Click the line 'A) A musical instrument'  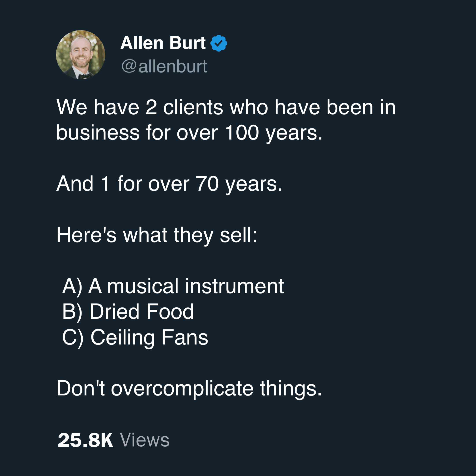(x=173, y=286)
